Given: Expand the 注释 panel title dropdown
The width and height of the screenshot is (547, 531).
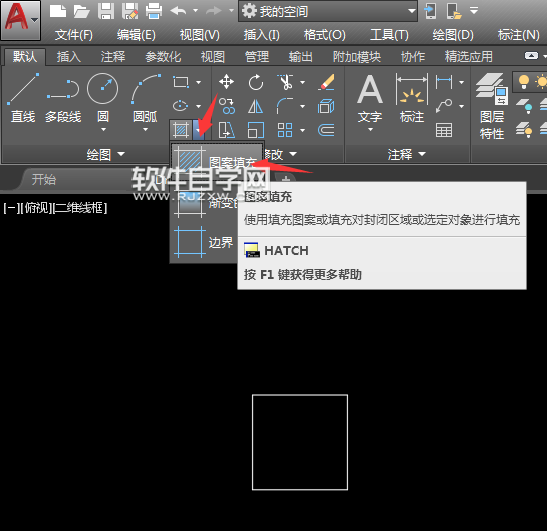Looking at the screenshot, I should click(406, 154).
